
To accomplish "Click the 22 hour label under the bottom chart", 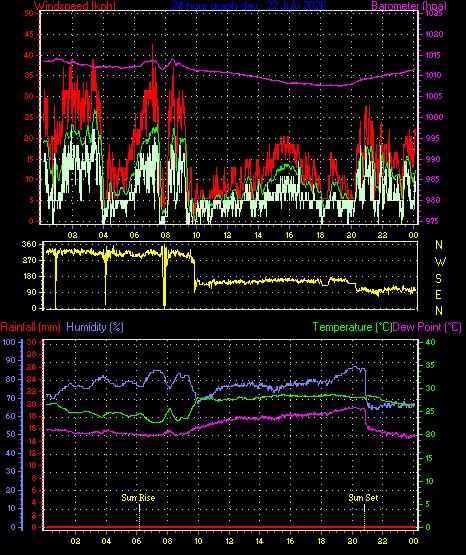I will pyautogui.click(x=382, y=541).
